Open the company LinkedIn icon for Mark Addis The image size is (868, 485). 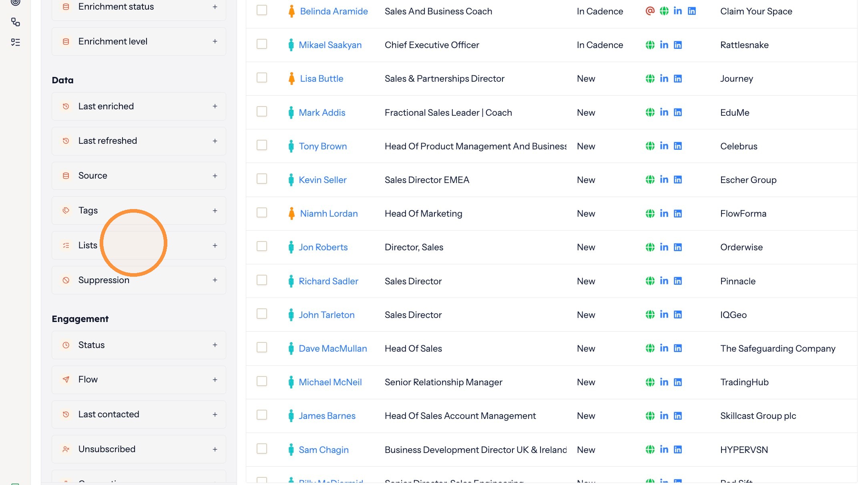(678, 112)
